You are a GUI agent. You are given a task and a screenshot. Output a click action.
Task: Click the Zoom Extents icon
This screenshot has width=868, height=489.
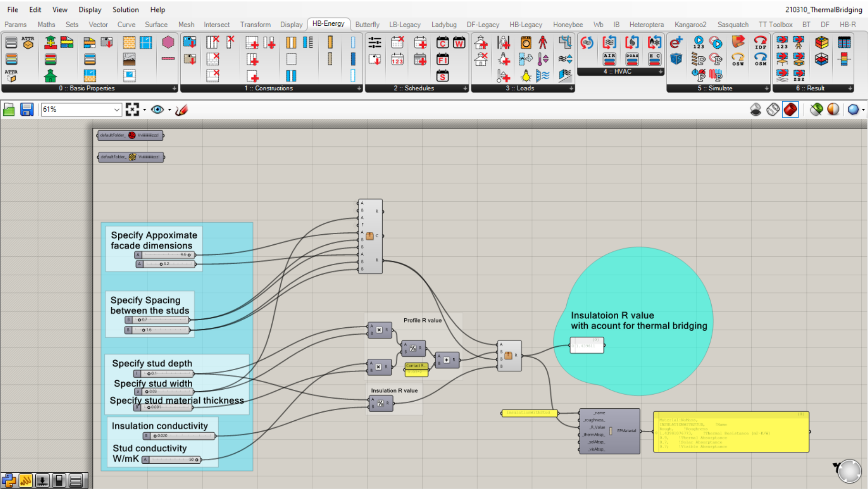tap(132, 110)
